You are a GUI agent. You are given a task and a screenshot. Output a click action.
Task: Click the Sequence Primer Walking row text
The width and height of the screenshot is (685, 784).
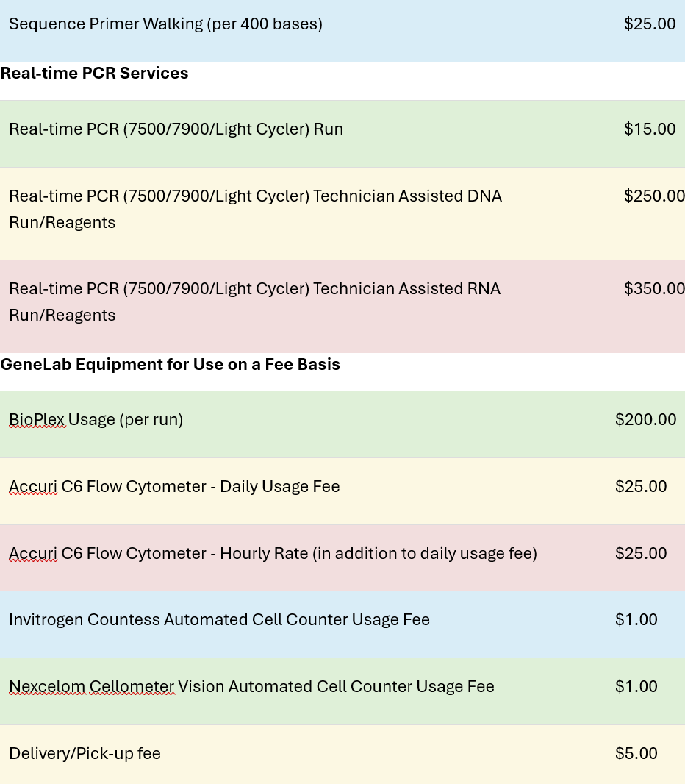(x=165, y=24)
